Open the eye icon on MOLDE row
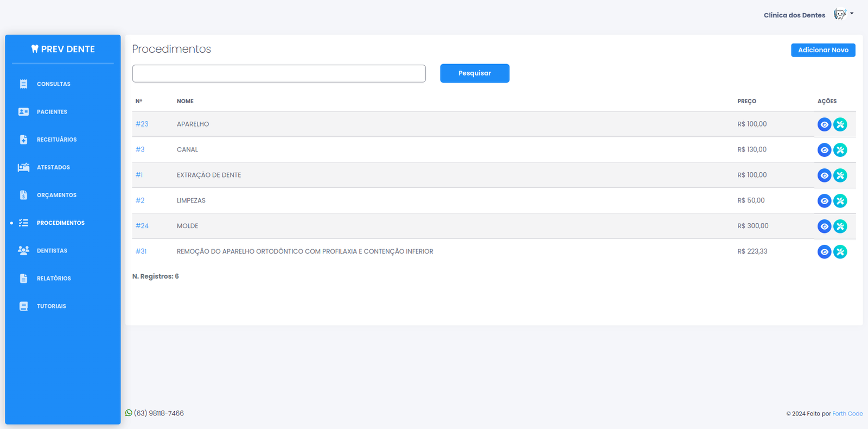Image resolution: width=868 pixels, height=429 pixels. click(x=824, y=226)
